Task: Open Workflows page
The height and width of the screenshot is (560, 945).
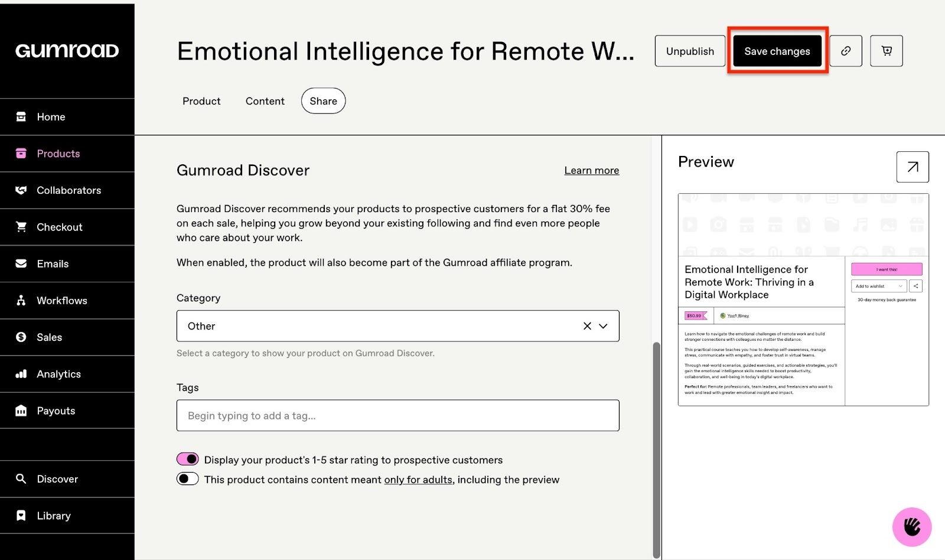Action: coord(67,301)
